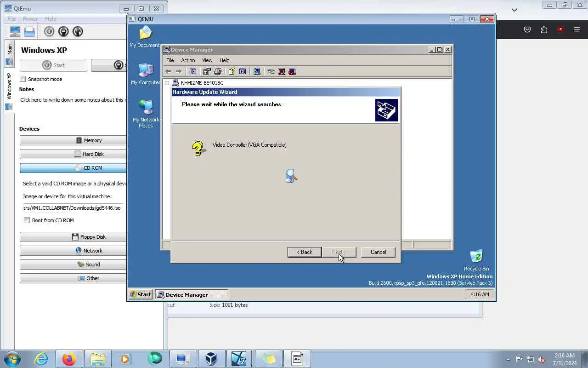Click QtEmu open machine toolbar icon
Viewport: 588px width, 368px height.
[29, 31]
